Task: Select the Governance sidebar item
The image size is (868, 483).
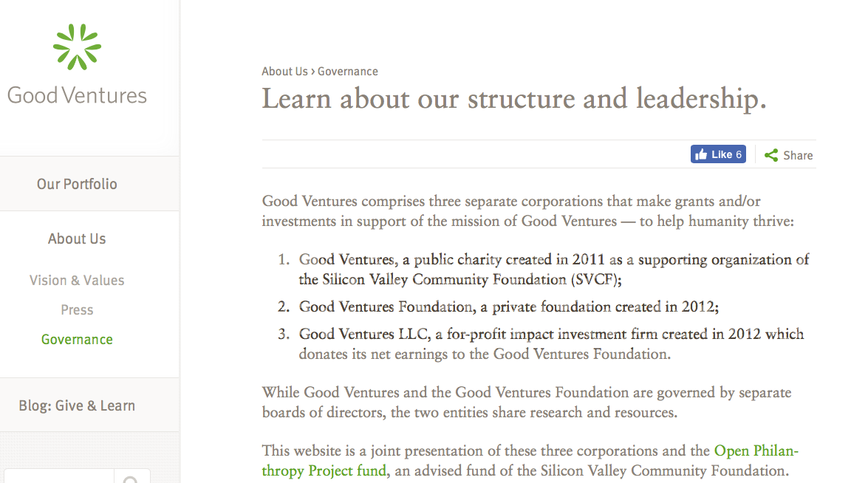Action: pos(77,339)
